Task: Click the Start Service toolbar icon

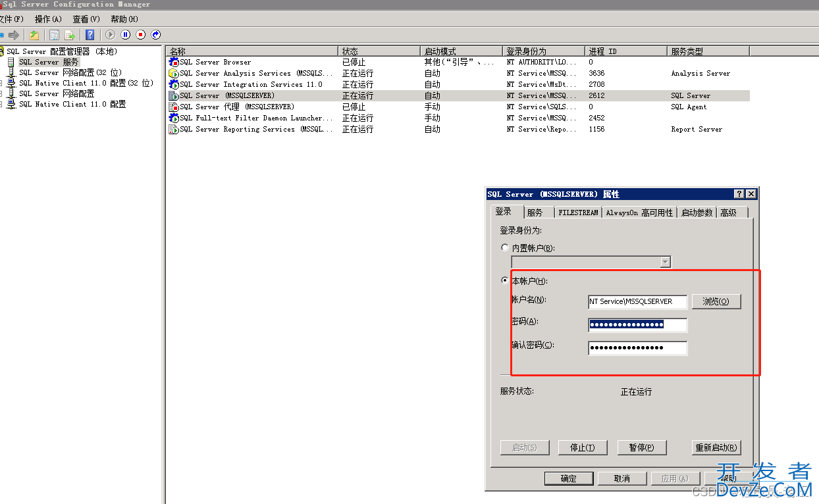Action: coord(110,35)
